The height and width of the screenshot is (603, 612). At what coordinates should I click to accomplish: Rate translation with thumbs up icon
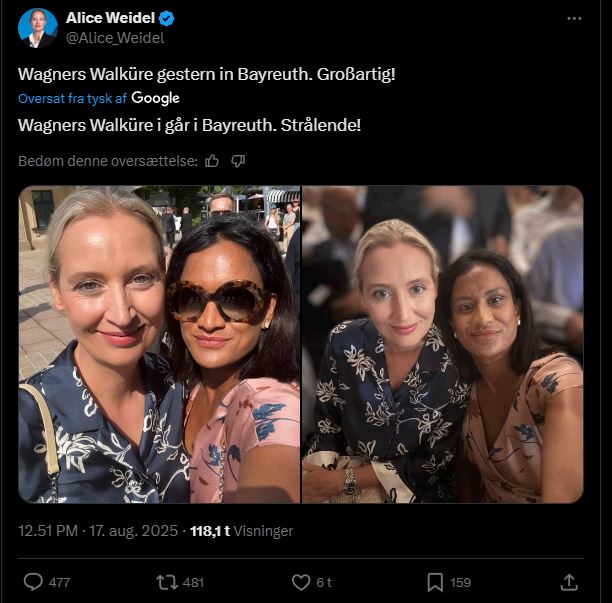[212, 161]
